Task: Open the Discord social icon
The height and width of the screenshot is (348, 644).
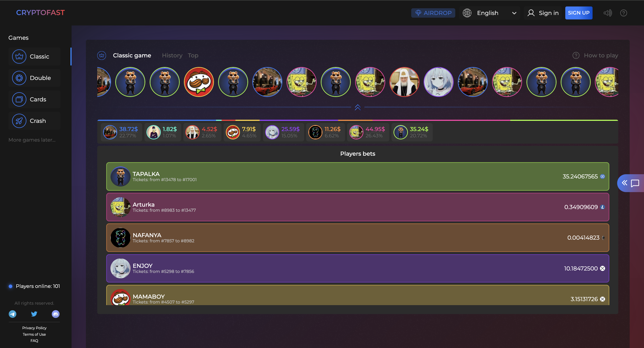Action: [x=55, y=314]
